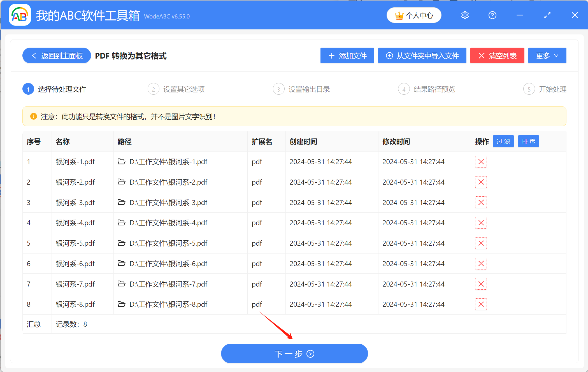Click 从文件夹中导入文件 button
Viewport: 588px width, 372px height.
[422, 56]
